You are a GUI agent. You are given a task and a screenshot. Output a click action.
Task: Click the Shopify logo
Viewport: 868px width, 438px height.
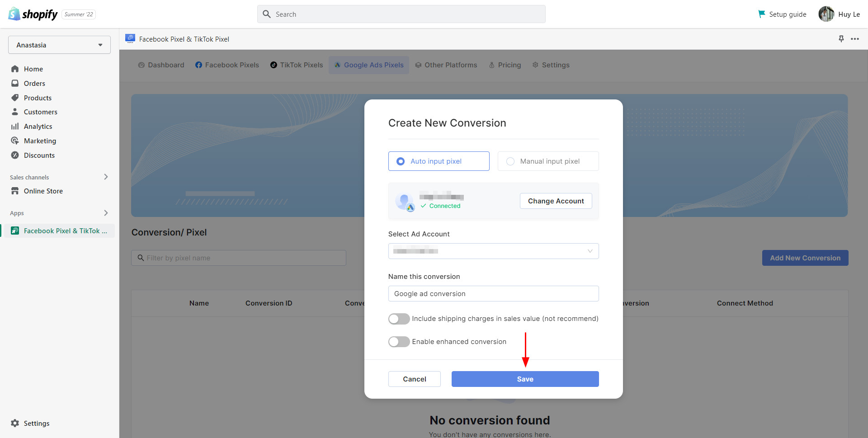(33, 14)
